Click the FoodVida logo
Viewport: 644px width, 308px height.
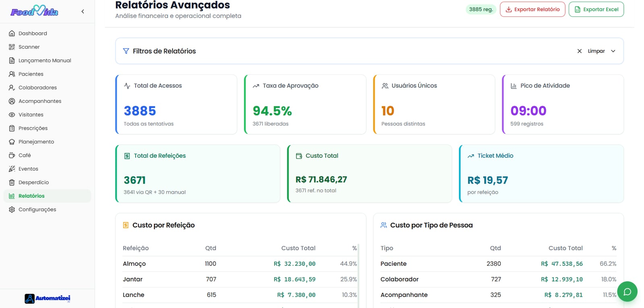(x=34, y=11)
